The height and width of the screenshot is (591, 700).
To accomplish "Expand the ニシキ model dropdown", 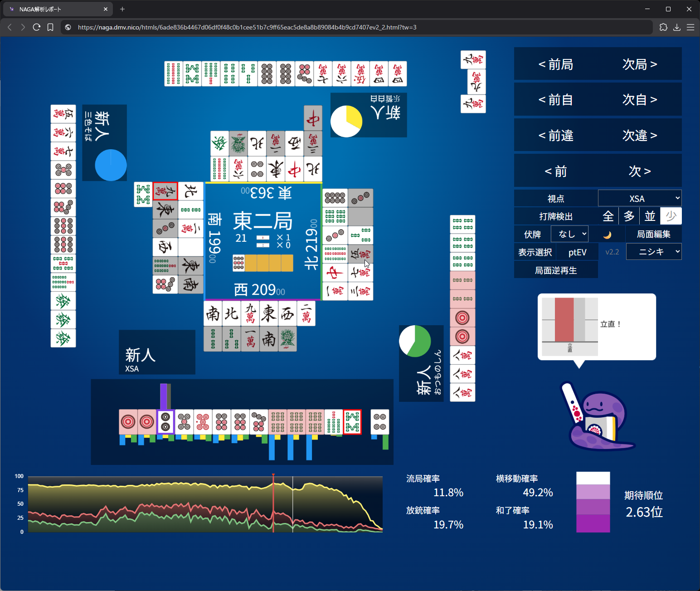I will tap(654, 252).
